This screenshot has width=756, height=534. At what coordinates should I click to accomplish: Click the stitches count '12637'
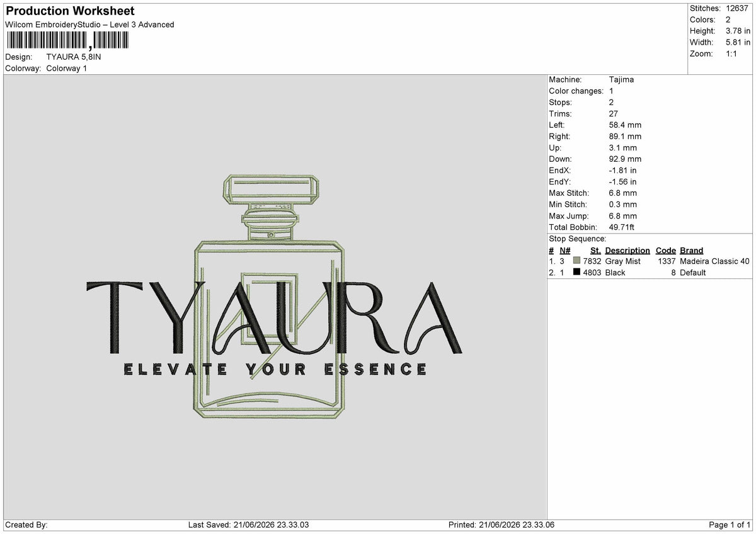tap(738, 8)
